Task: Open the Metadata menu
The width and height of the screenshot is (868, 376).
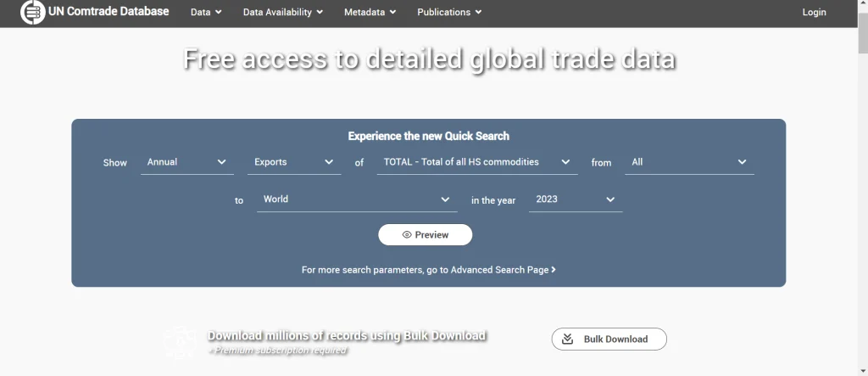Action: point(370,12)
